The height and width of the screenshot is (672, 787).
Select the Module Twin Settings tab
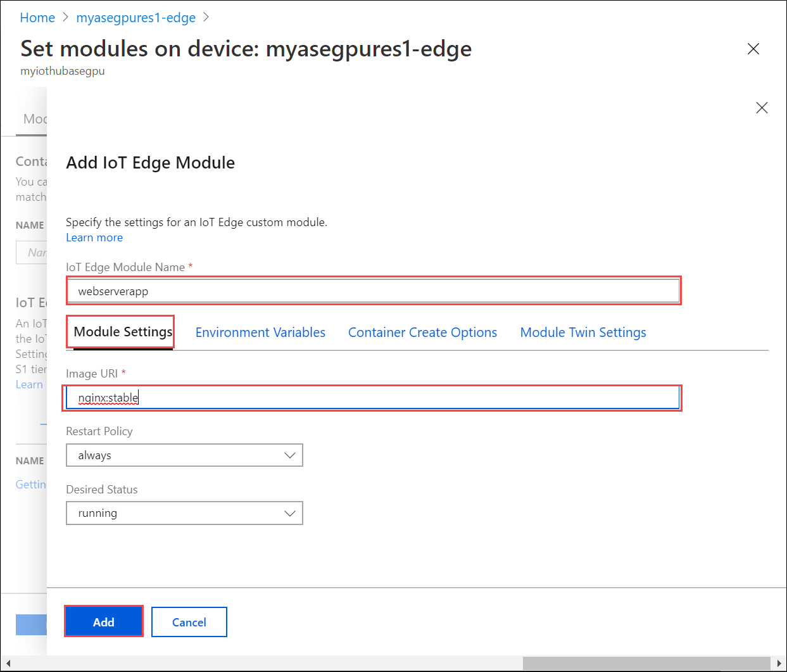click(582, 332)
